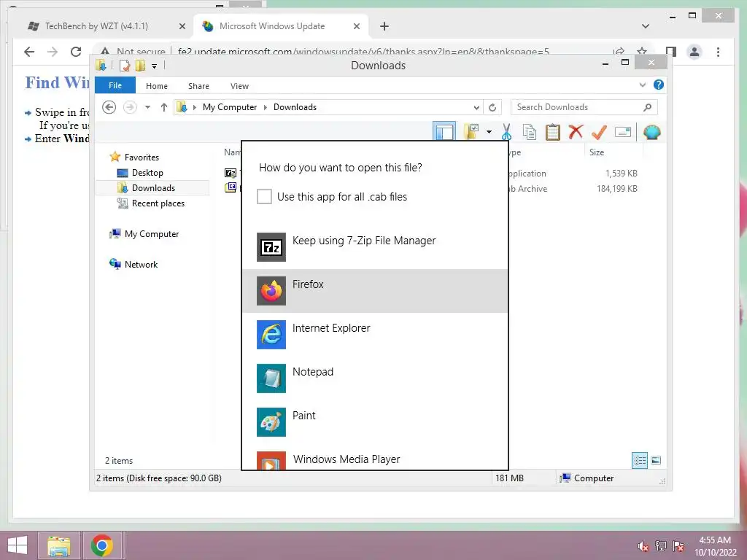747x560 pixels.
Task: Open the folder options dropdown arrow in toolbar
Action: click(489, 132)
